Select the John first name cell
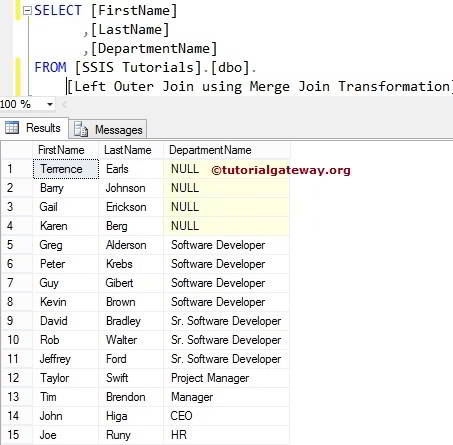Screen dimensions: 453x445 tap(66, 416)
